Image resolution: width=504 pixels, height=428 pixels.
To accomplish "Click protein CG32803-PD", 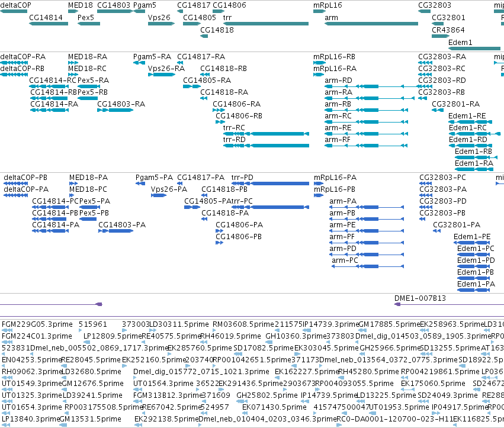I will (442, 201).
